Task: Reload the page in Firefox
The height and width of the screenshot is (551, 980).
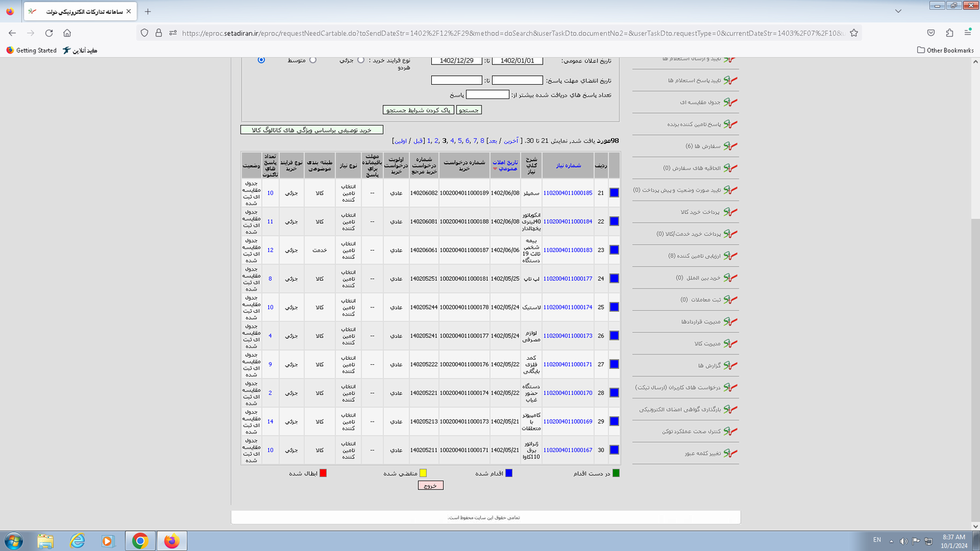Action: (49, 33)
